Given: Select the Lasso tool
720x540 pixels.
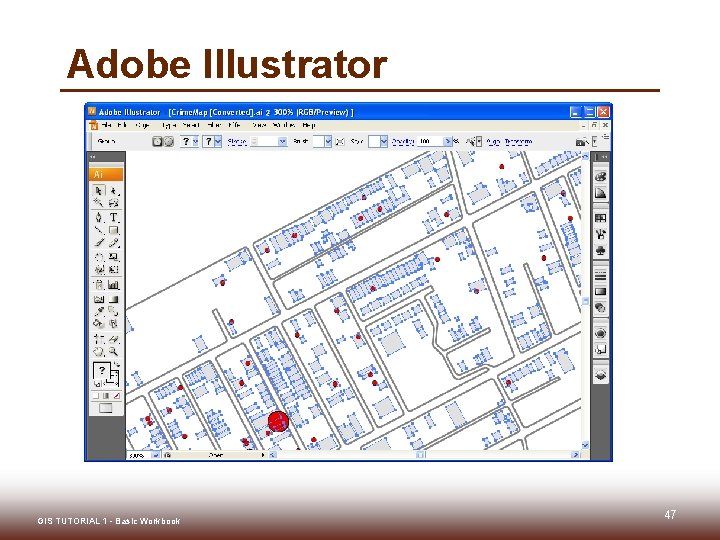Looking at the screenshot, I should [113, 203].
